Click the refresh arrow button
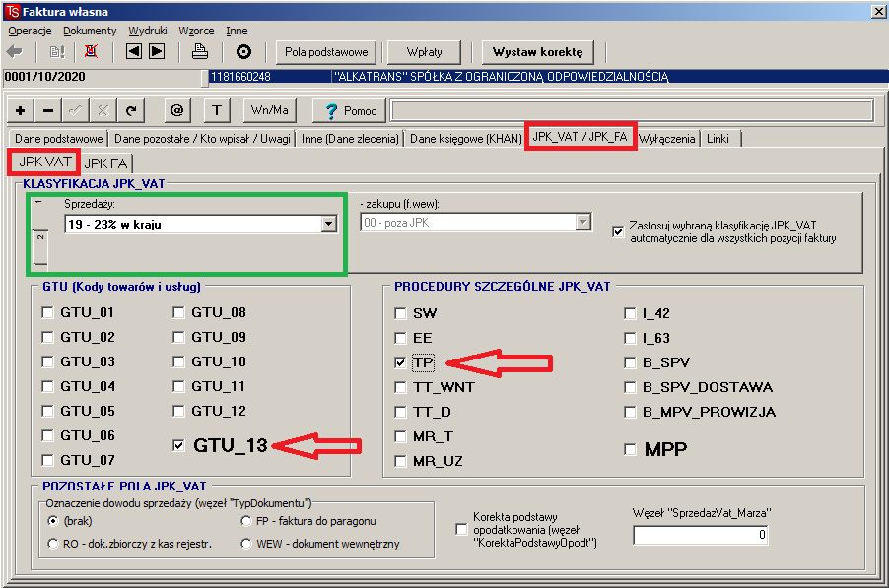Image resolution: width=889 pixels, height=588 pixels. (x=131, y=110)
